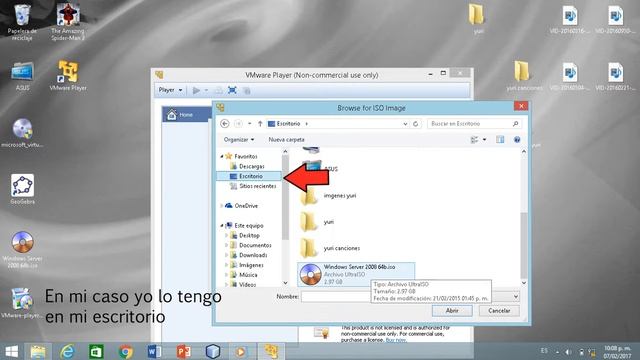
Task: Expand the Documentos tree node
Action: [x=227, y=245]
